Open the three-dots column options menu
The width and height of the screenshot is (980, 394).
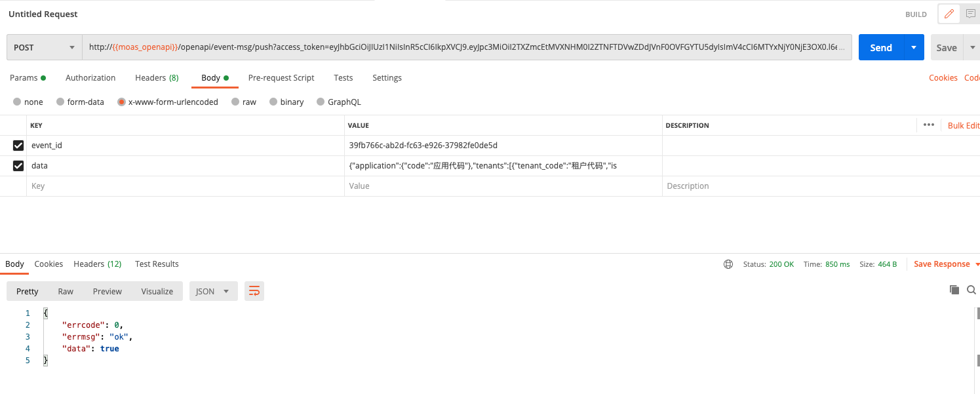pos(928,125)
